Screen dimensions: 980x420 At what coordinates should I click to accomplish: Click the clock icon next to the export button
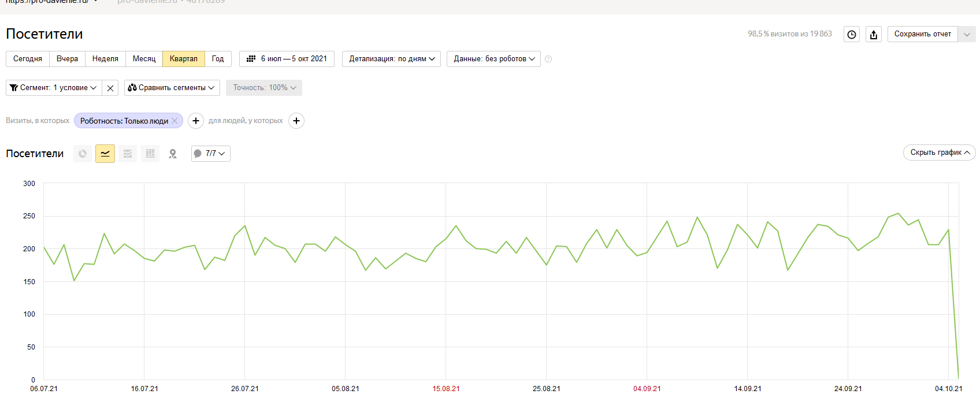point(852,35)
